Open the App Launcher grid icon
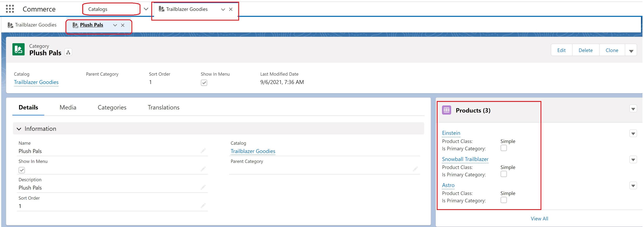 tap(10, 9)
